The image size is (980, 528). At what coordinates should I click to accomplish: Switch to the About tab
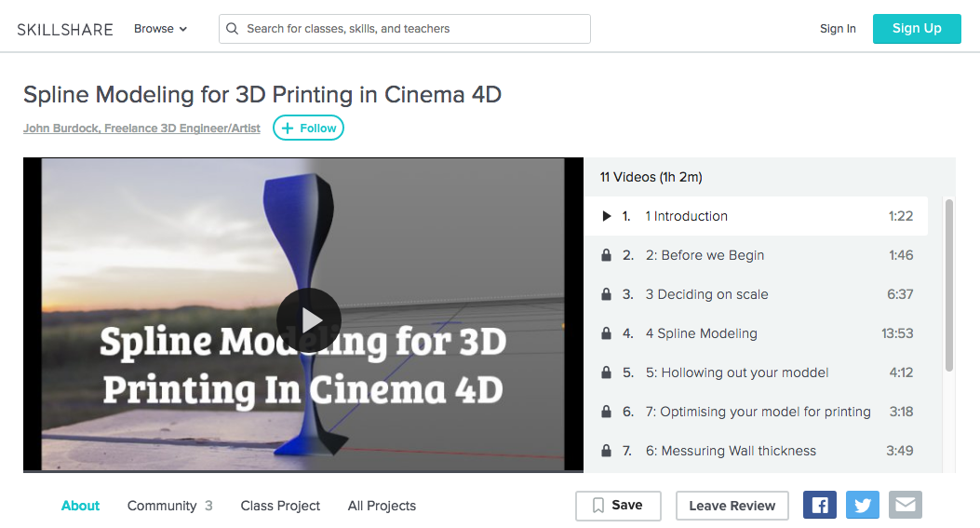coord(80,506)
